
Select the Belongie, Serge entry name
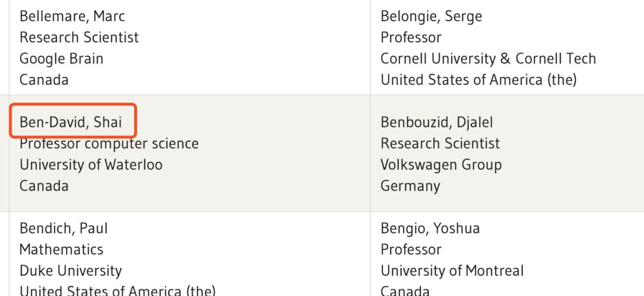tap(431, 16)
